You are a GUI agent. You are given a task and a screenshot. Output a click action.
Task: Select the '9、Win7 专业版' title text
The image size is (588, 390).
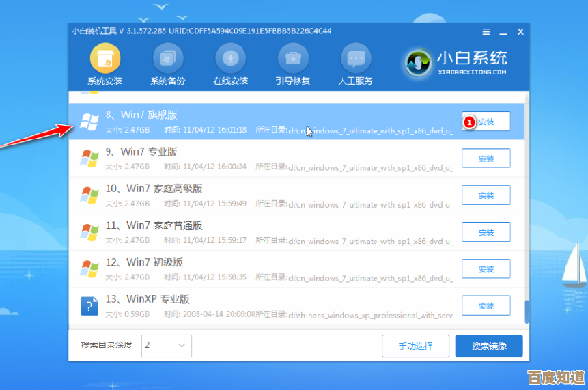pos(141,152)
